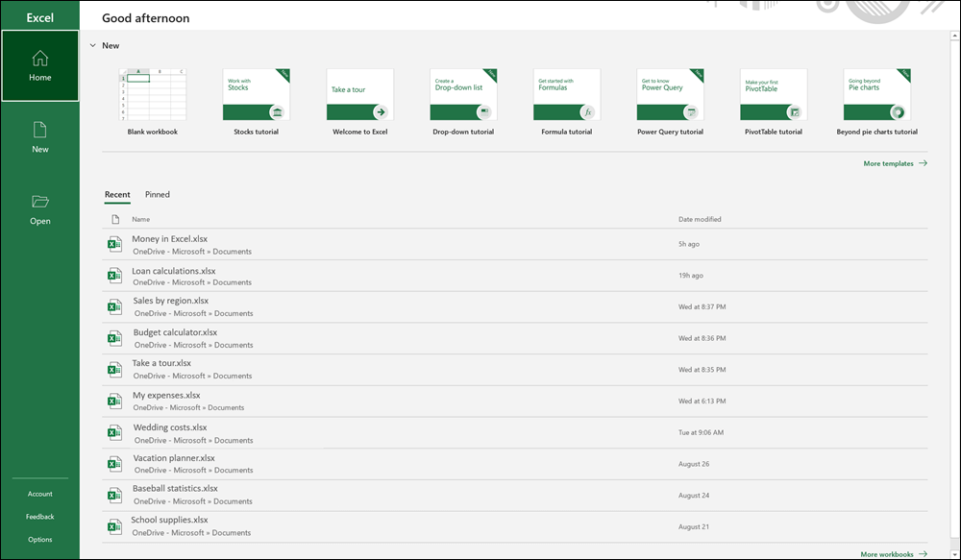Open Wedding costs.xlsx file name
The width and height of the screenshot is (961, 560).
pos(170,427)
